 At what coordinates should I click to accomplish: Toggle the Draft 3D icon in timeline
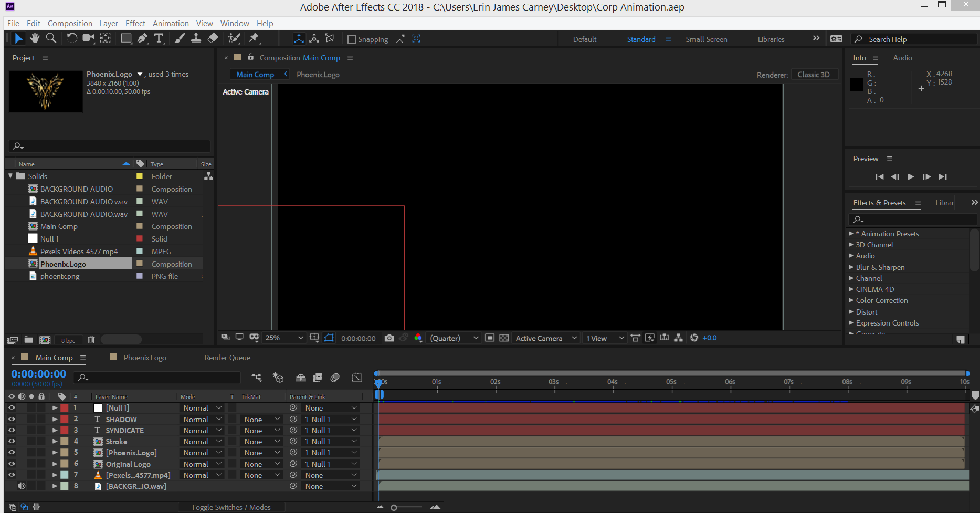click(x=278, y=378)
